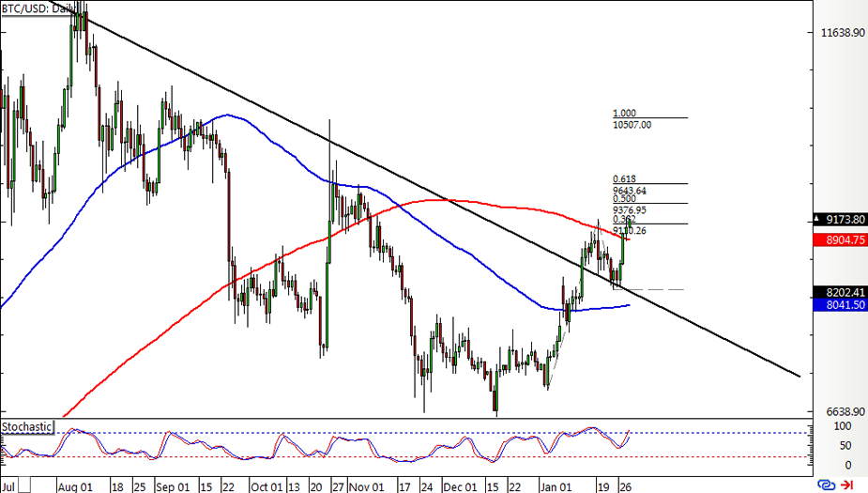Click the Sep 01 date on time axis
The image size is (868, 493).
tap(173, 487)
